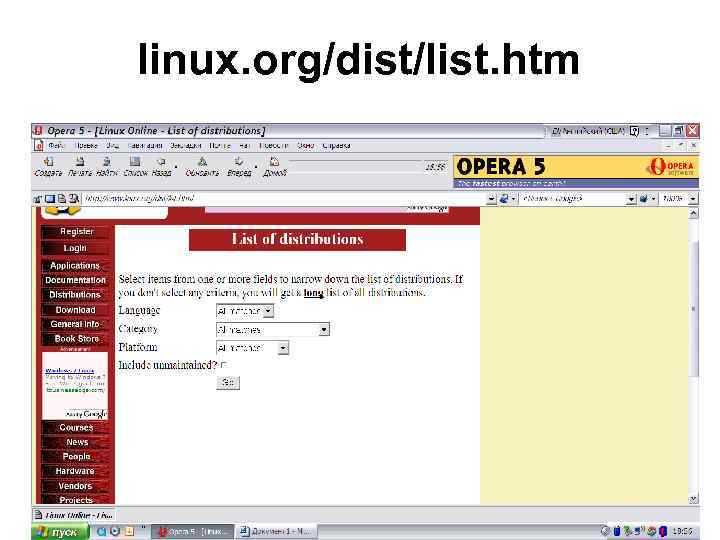Open the Distributions sidebar link

pyautogui.click(x=75, y=295)
